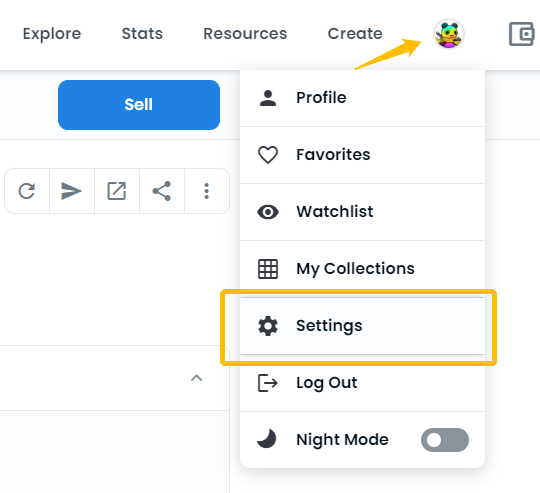Open Watchlist menu entry
The width and height of the screenshot is (540, 493).
[362, 212]
